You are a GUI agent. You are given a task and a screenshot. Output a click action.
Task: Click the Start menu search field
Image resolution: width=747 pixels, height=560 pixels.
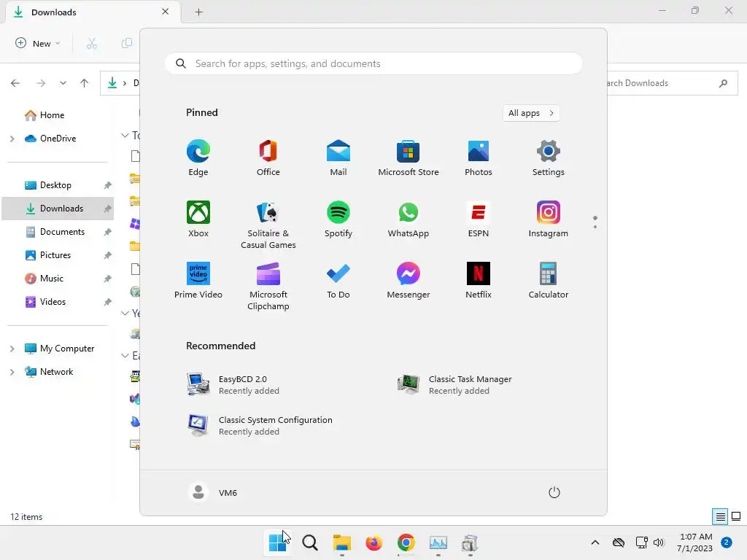[x=373, y=63]
